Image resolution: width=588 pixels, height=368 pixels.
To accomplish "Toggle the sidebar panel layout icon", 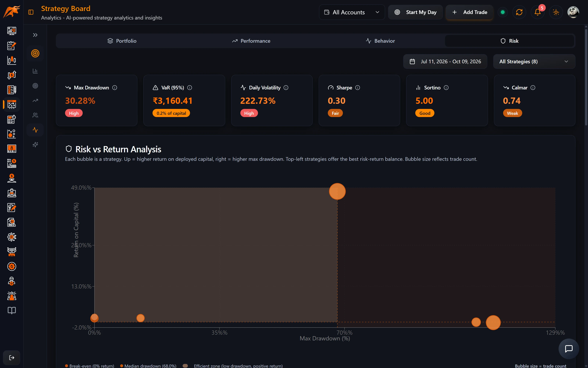I will coord(31,12).
